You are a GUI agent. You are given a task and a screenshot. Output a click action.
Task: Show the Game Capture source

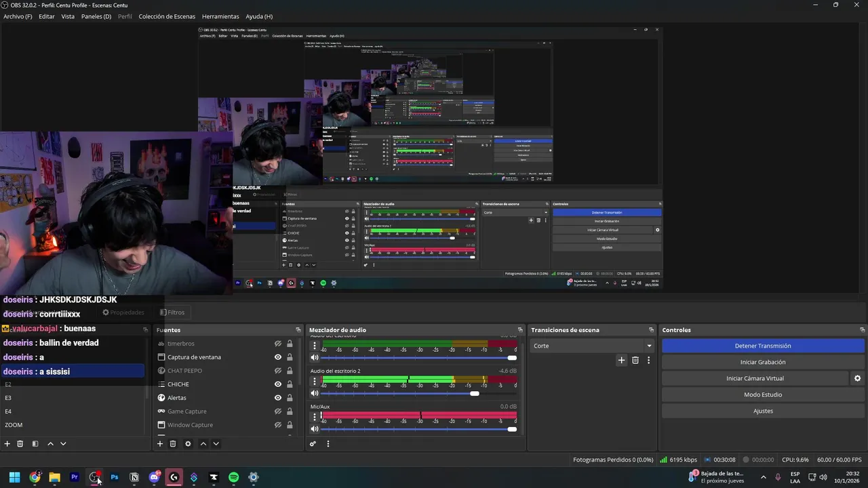point(278,411)
